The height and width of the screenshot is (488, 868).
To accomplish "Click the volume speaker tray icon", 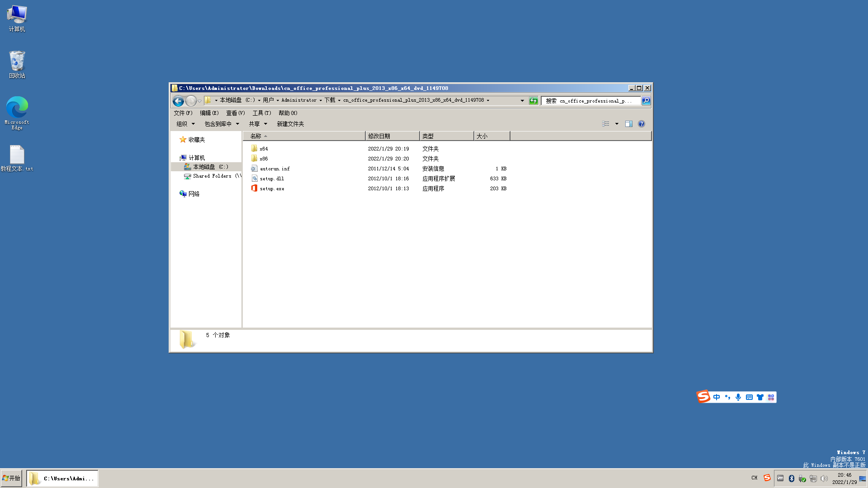I will coord(824,479).
